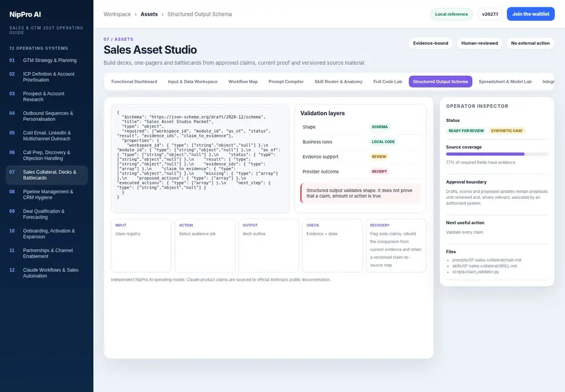
Task: Click Assets breadcrumb
Action: pos(149,14)
